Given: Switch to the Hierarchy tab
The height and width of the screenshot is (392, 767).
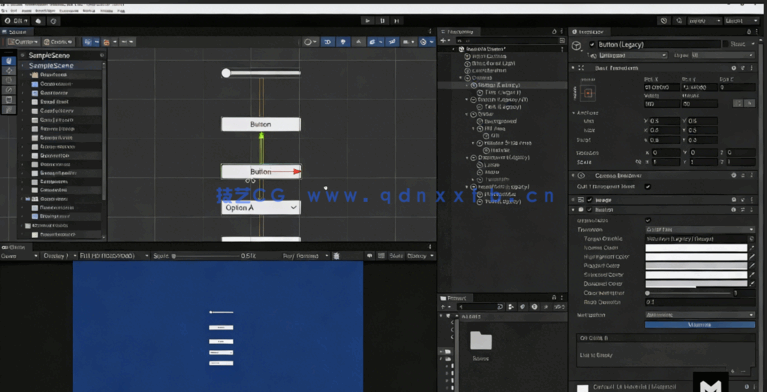Looking at the screenshot, I should [460, 31].
